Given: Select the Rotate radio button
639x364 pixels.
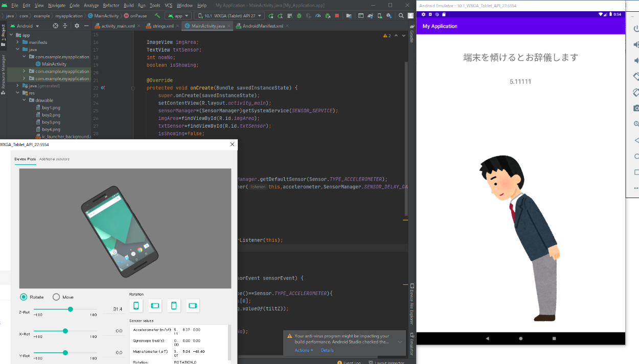Looking at the screenshot, I should tap(24, 297).
